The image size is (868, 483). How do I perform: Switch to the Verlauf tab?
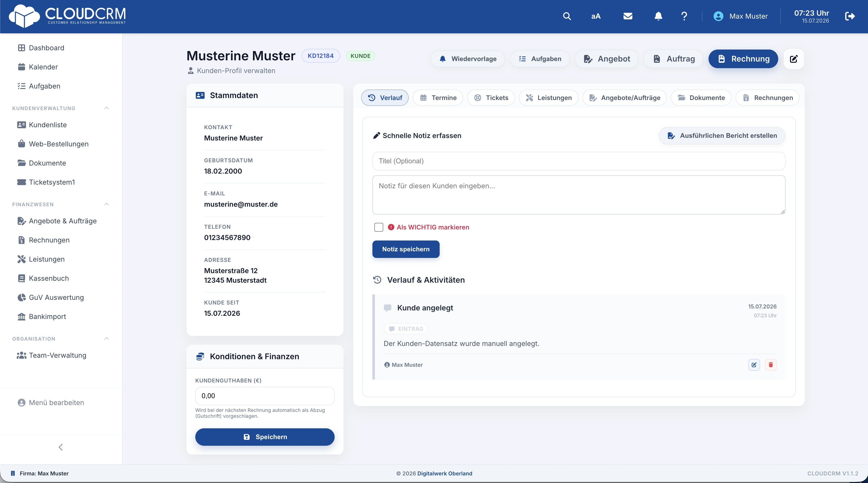point(384,98)
